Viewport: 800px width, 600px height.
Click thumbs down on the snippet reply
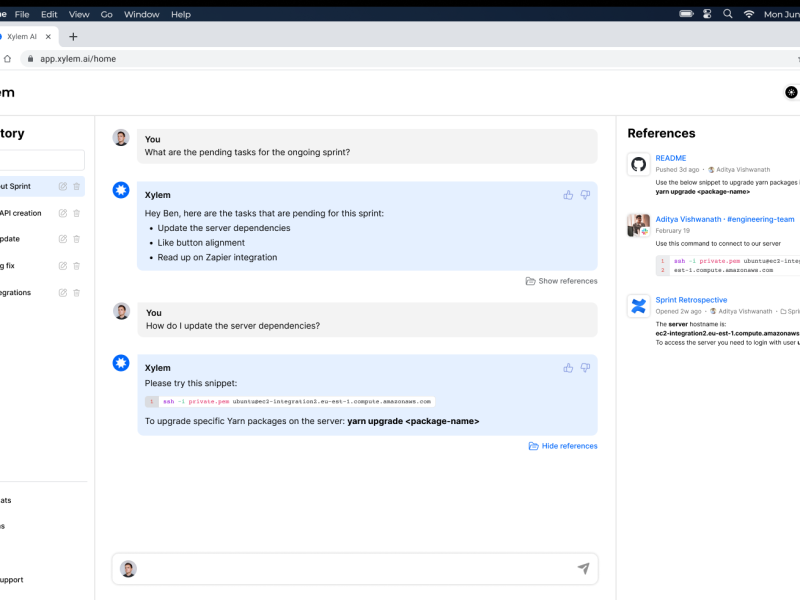[585, 368]
